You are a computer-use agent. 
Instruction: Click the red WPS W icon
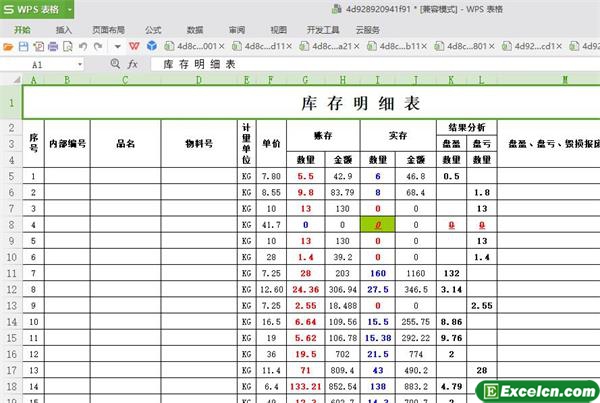point(134,46)
